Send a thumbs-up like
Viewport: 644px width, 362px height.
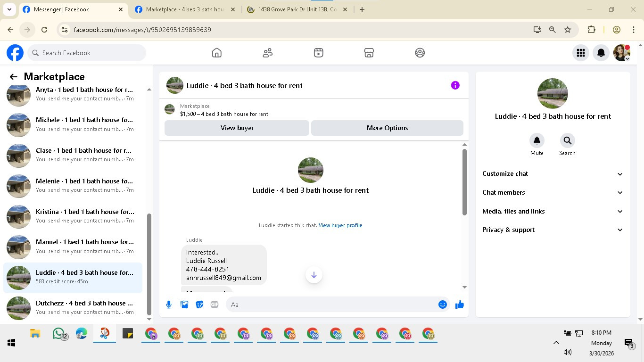460,304
